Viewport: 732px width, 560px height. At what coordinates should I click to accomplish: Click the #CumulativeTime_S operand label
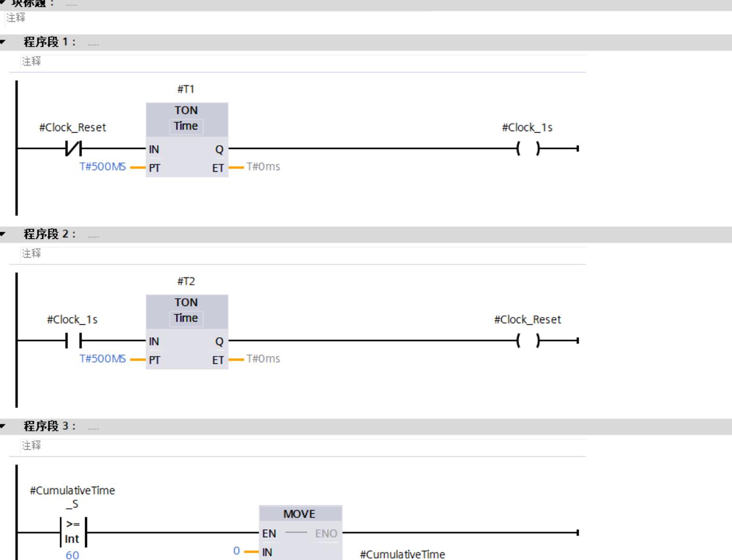click(72, 496)
